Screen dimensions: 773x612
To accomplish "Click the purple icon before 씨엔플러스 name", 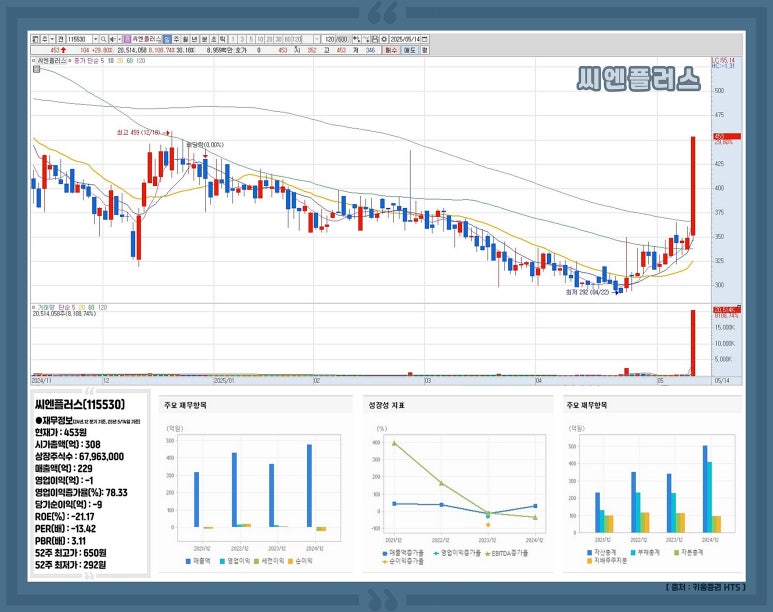I will pyautogui.click(x=127, y=39).
